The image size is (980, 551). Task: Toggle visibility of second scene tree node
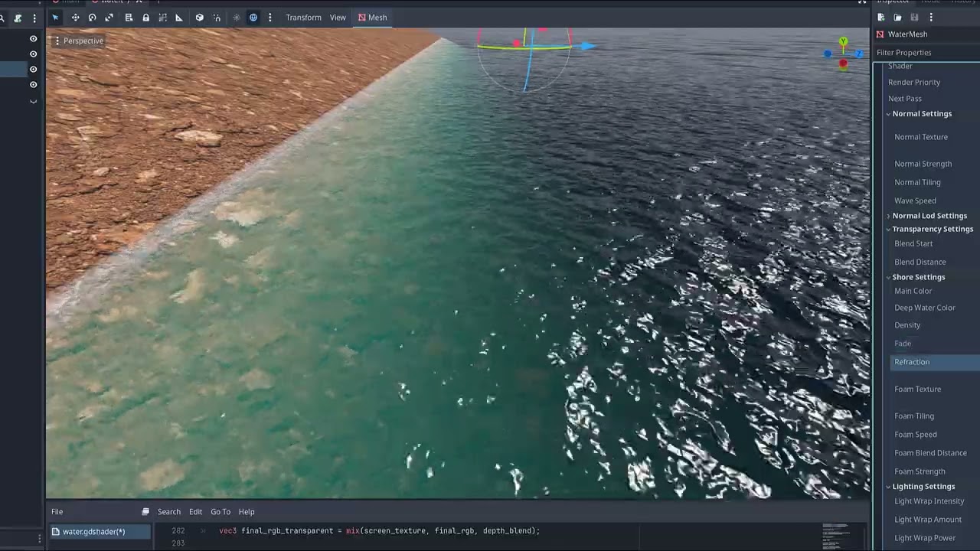34,54
